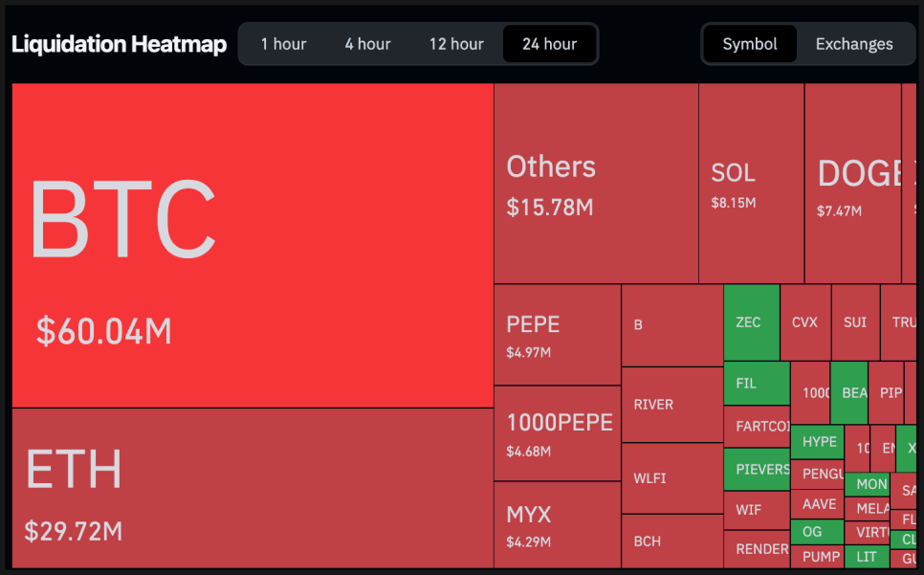Select the SOL $8.15M tile

click(750, 183)
